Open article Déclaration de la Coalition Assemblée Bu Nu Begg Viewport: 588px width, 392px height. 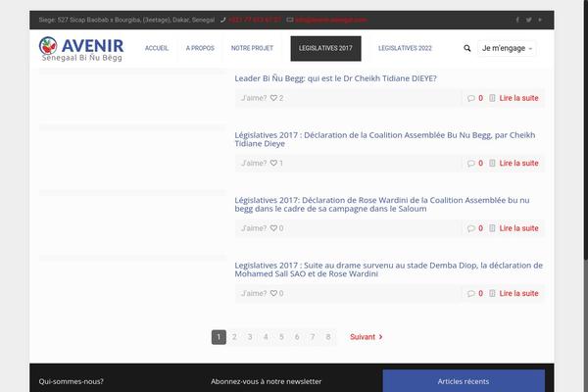[x=385, y=139]
